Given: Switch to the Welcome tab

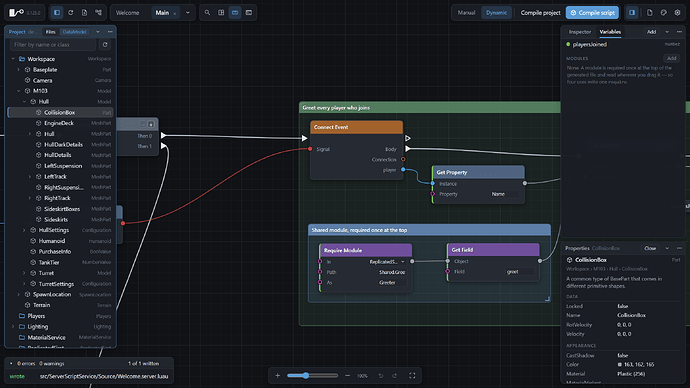Looking at the screenshot, I should pyautogui.click(x=127, y=13).
